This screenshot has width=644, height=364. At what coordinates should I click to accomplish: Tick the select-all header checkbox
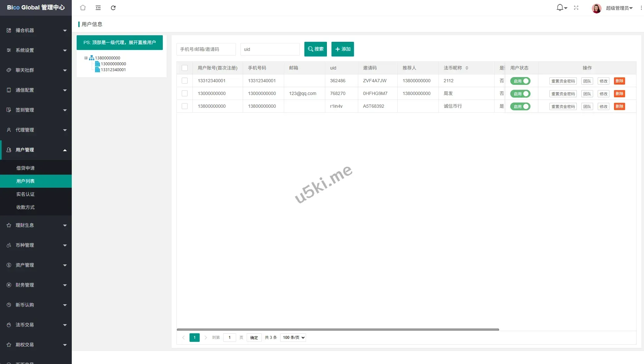185,68
